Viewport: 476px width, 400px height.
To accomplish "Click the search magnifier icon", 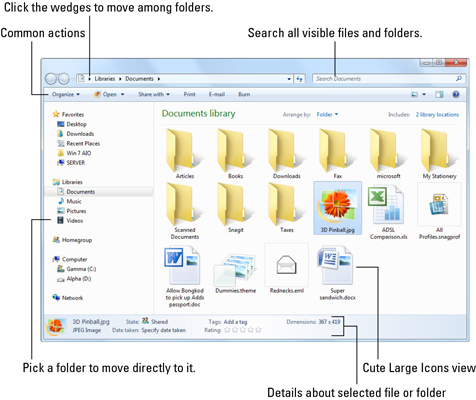I will coord(459,79).
